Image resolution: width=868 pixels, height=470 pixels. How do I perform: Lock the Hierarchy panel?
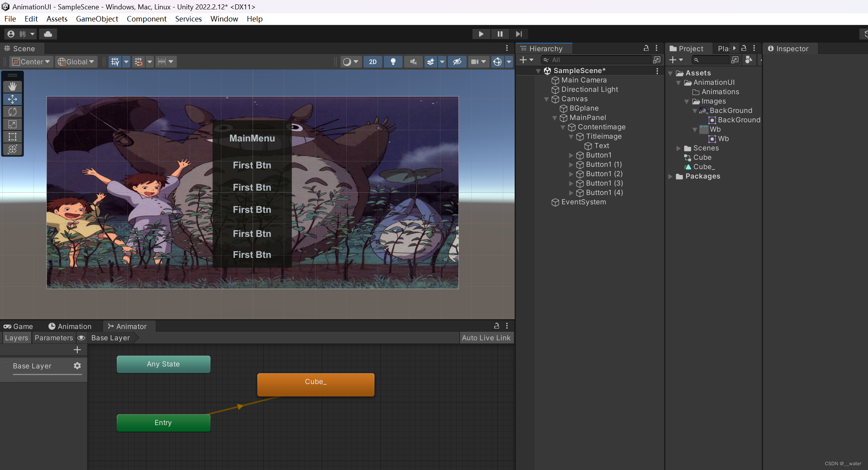pyautogui.click(x=646, y=48)
